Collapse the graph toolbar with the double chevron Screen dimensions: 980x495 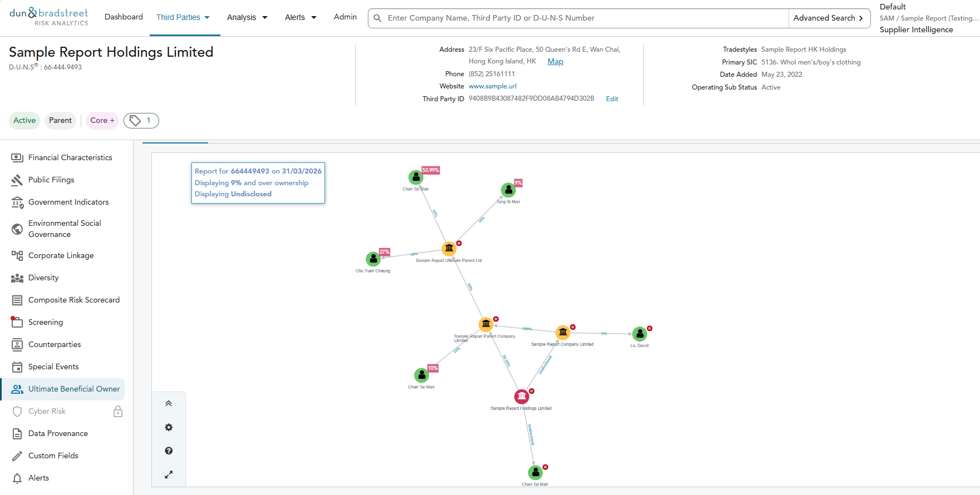pos(169,404)
